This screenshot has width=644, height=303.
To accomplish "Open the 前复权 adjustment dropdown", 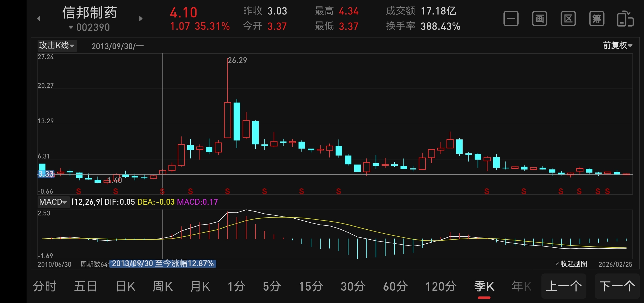I will coord(617,45).
